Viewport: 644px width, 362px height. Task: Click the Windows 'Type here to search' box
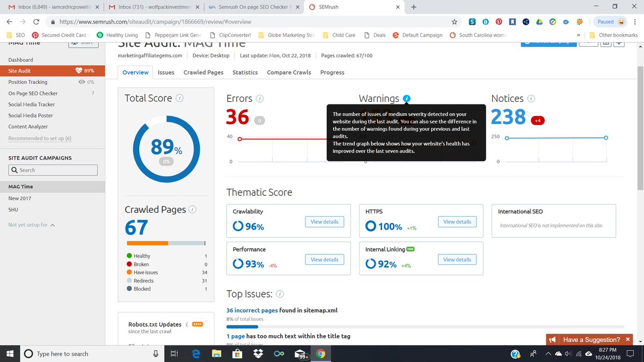point(91,354)
